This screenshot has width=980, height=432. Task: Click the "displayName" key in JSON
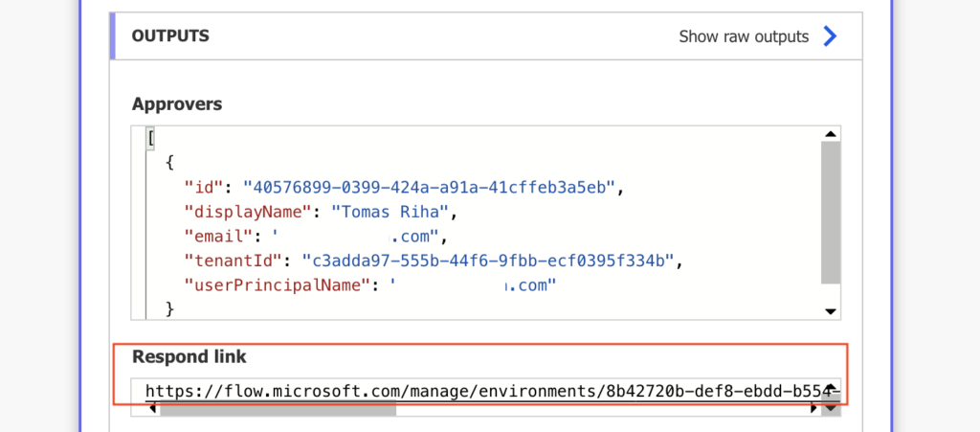pos(248,212)
